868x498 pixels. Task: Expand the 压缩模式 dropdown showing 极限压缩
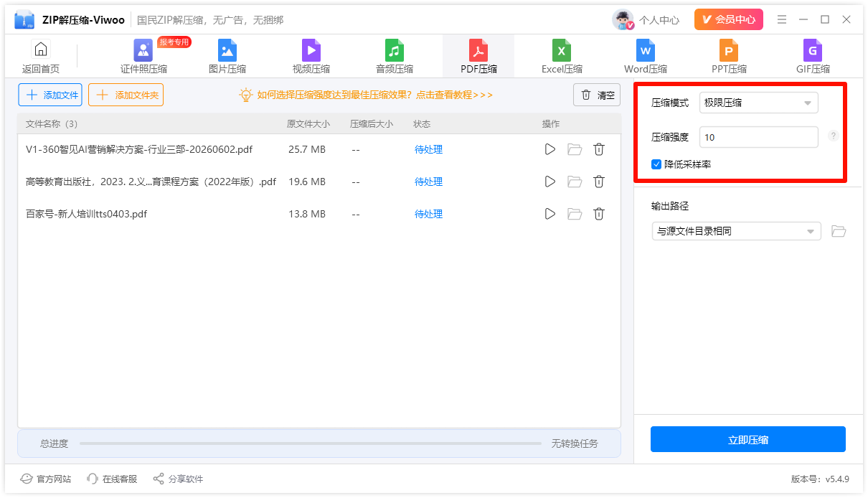click(x=758, y=103)
